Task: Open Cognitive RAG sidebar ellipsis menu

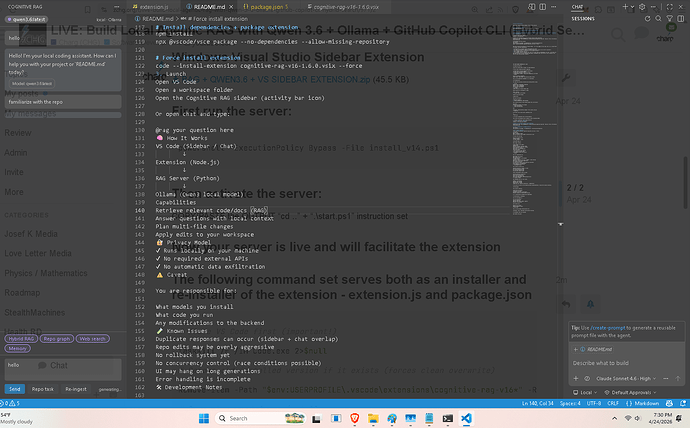Action: [x=116, y=7]
